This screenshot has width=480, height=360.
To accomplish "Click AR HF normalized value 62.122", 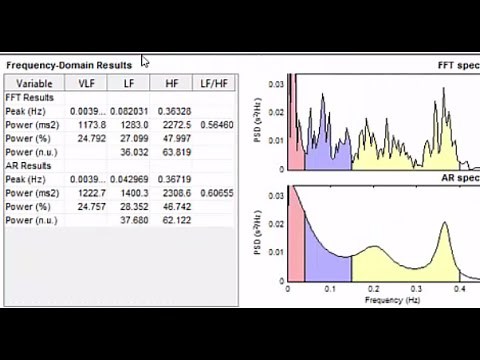I will pyautogui.click(x=177, y=220).
